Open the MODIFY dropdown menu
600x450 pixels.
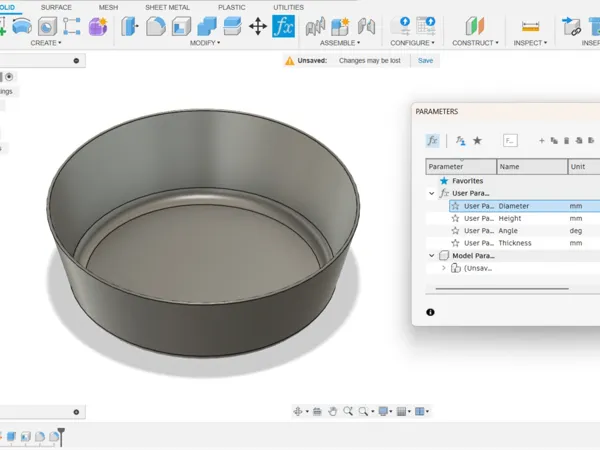(x=205, y=43)
